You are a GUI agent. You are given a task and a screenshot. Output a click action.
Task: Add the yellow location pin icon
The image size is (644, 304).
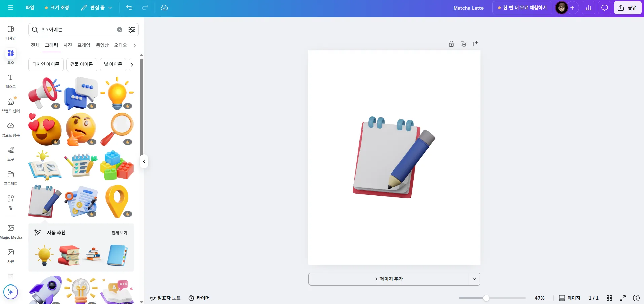(117, 201)
